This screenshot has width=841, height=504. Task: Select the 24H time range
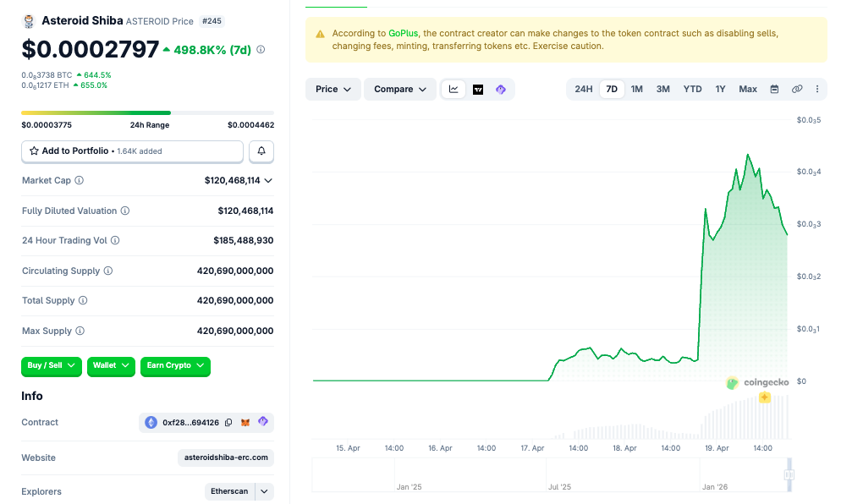coord(583,89)
